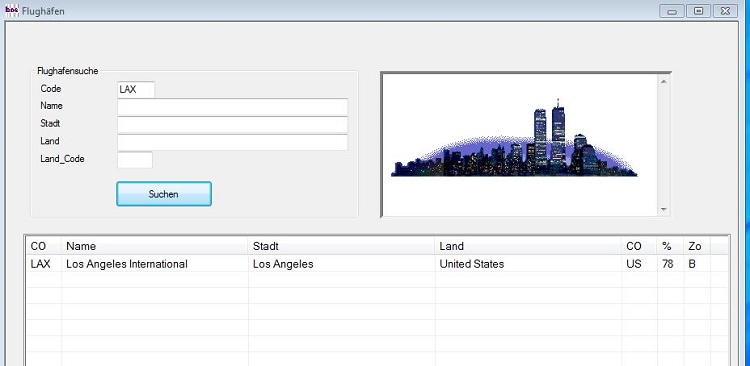Click the Suchen button

(164, 194)
